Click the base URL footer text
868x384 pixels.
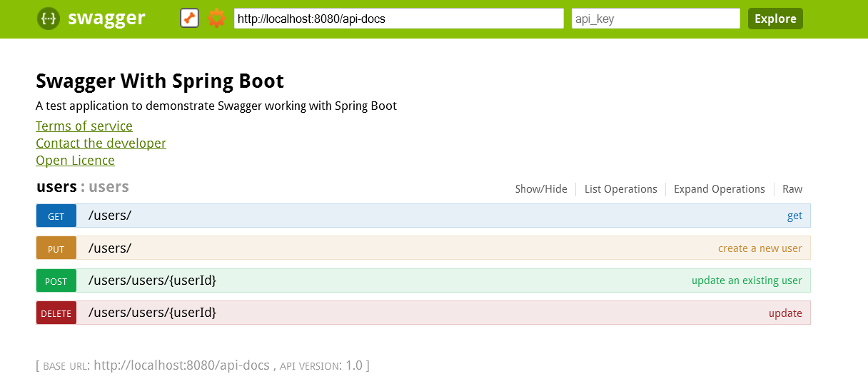(x=203, y=365)
